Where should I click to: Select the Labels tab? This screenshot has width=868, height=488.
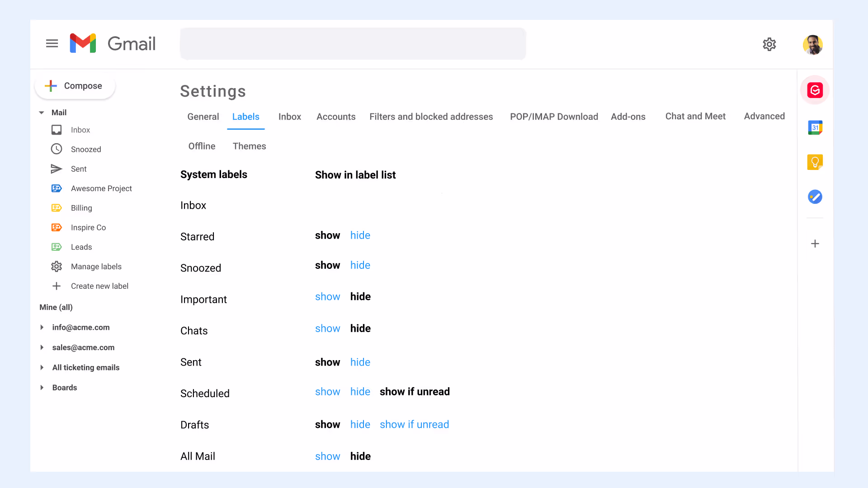click(245, 117)
